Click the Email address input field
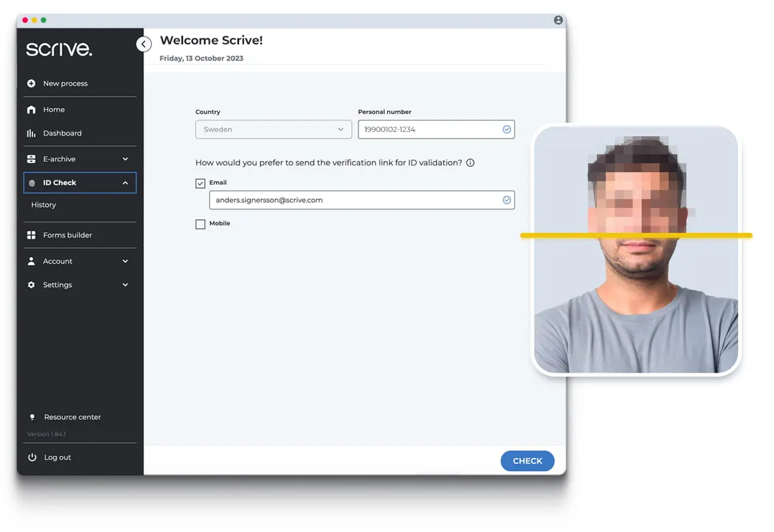The image size is (774, 532). pos(362,200)
